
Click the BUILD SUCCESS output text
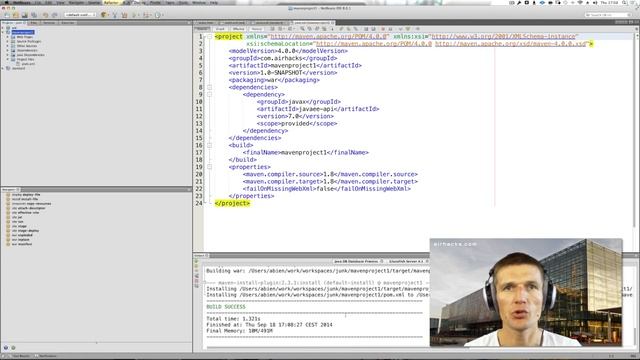(x=226, y=307)
